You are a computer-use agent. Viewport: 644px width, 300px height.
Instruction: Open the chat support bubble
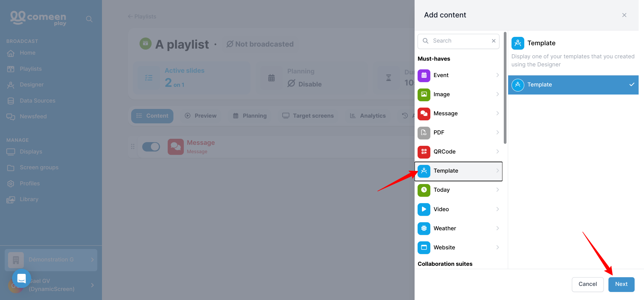tap(21, 278)
